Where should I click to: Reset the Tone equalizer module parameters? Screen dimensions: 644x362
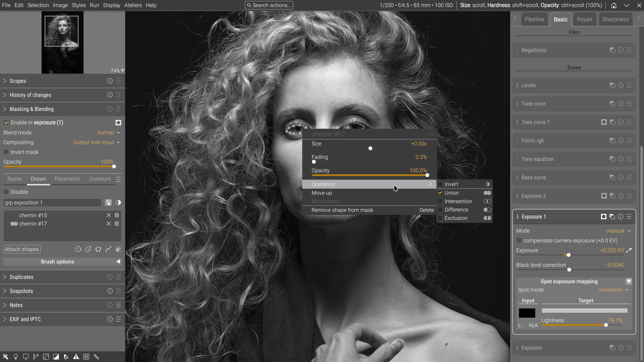[621, 159]
